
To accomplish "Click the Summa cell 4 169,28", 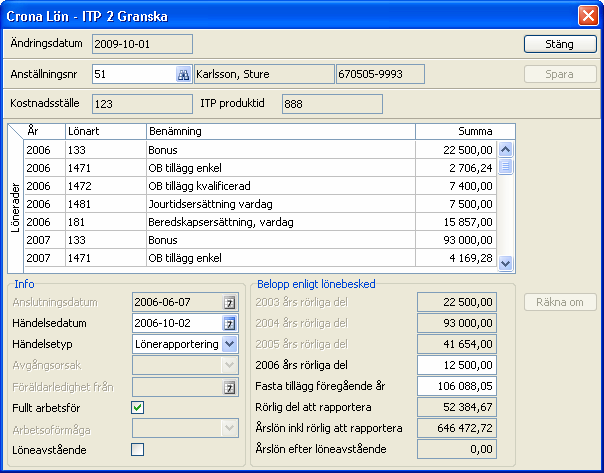I will pos(456,258).
